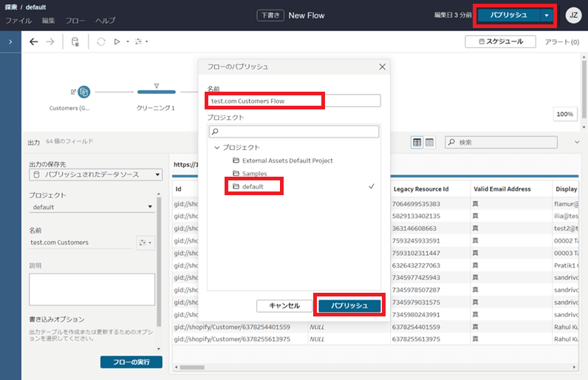The height and width of the screenshot is (380, 588).
Task: Click the 説明 description text area
Action: tap(92, 289)
